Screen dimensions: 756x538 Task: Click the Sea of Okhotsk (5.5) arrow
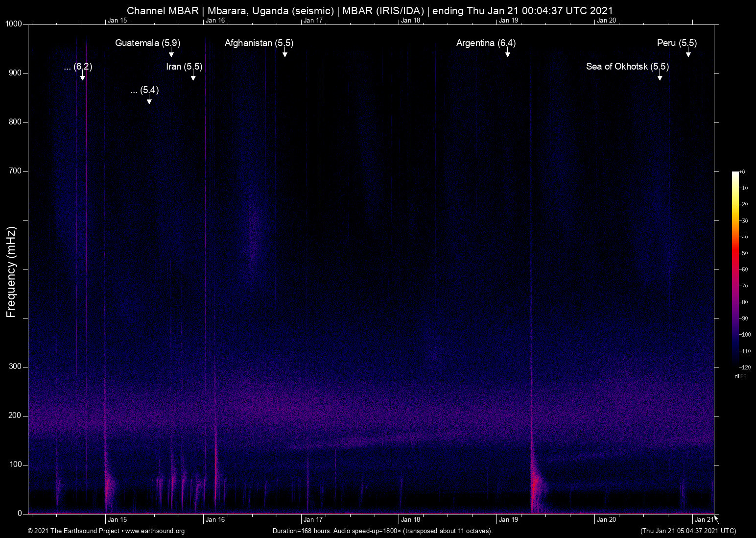click(x=660, y=77)
